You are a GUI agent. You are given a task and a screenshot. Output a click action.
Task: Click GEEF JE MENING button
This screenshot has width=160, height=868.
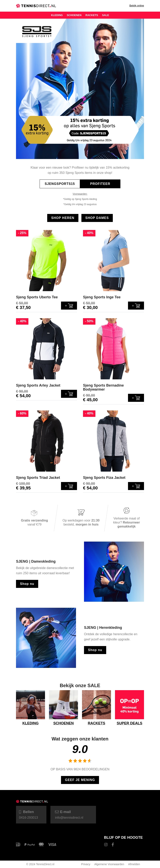click(x=80, y=780)
